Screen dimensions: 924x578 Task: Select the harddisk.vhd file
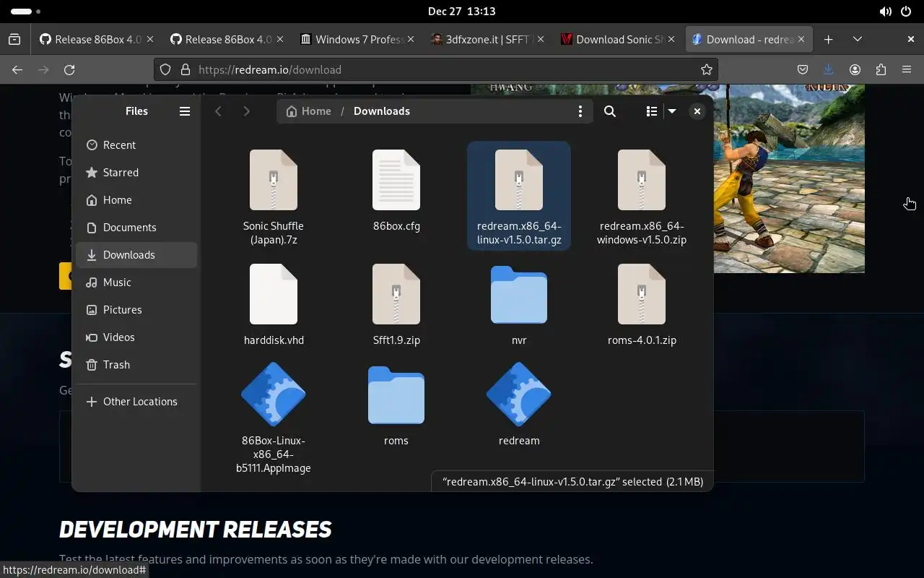(273, 305)
